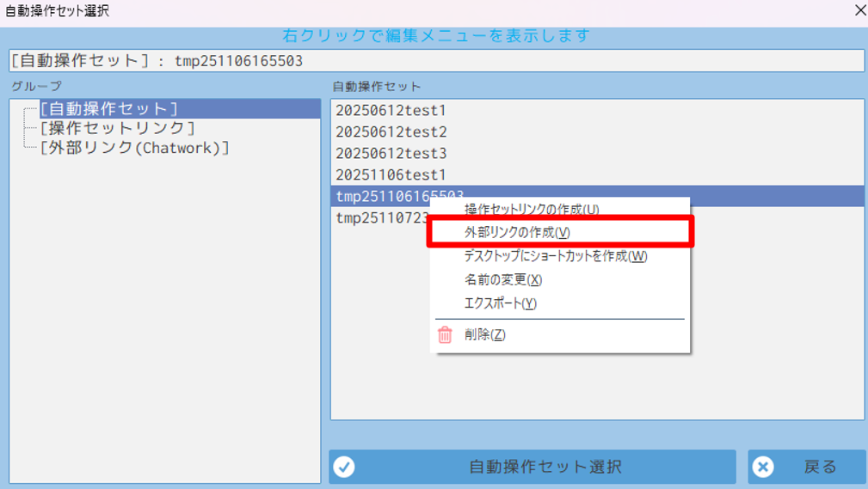Screen dimensions: 868x489
Task: Select [外部リンク(Chatwork)] group node
Action: click(x=135, y=148)
